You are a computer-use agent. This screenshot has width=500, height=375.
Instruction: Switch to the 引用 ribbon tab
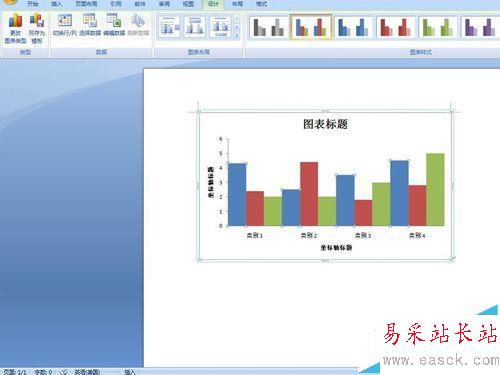click(116, 4)
